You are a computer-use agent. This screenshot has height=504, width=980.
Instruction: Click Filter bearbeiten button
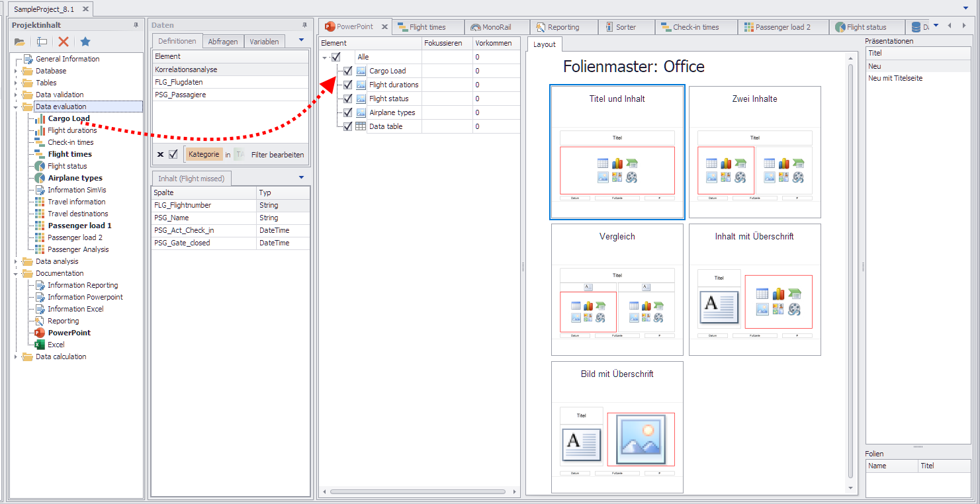click(278, 155)
